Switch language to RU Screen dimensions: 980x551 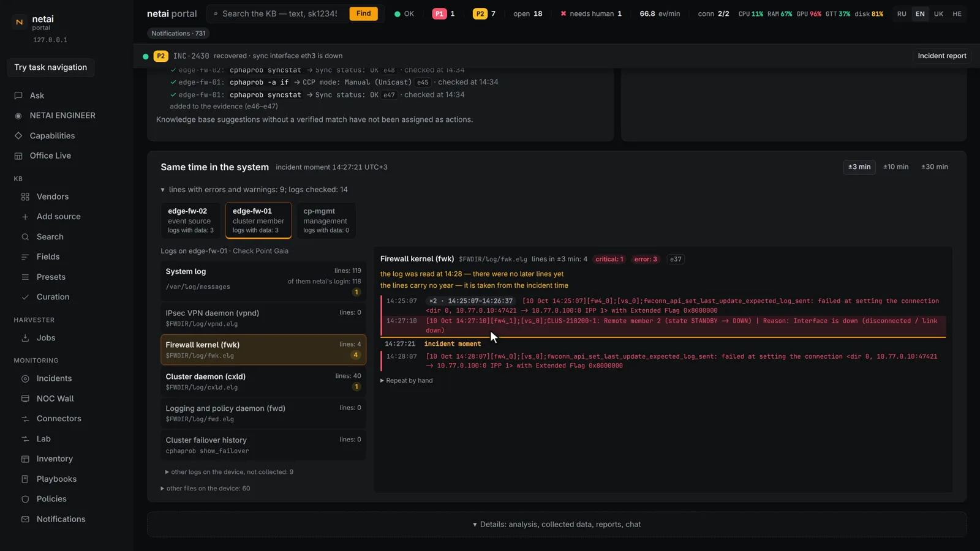tap(902, 13)
